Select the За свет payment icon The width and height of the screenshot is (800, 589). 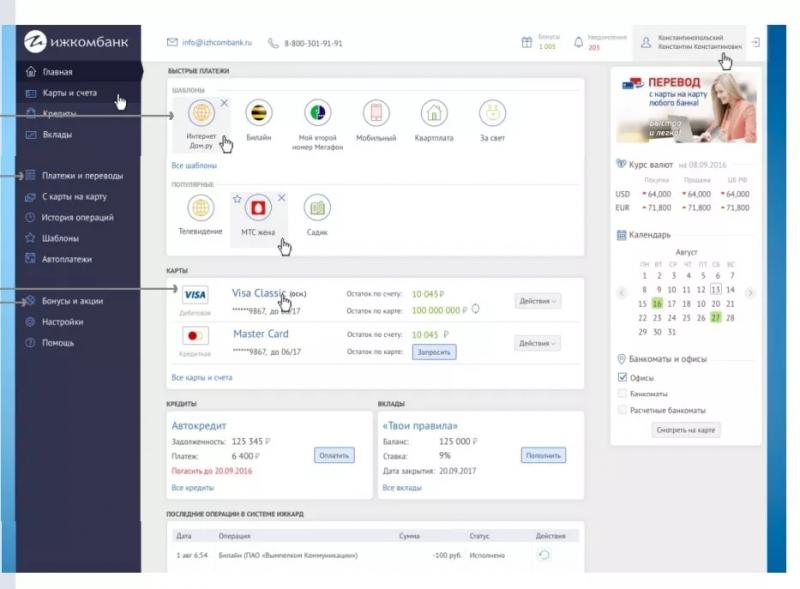point(492,112)
